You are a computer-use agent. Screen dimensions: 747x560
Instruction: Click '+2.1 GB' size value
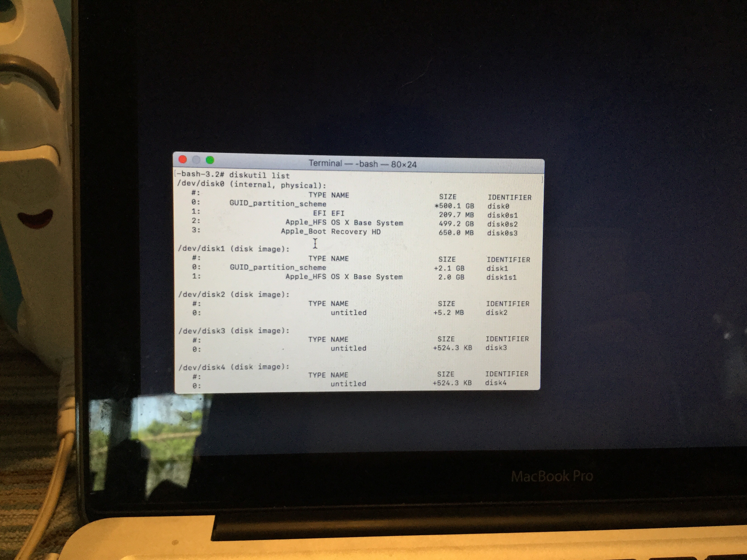pos(449,268)
